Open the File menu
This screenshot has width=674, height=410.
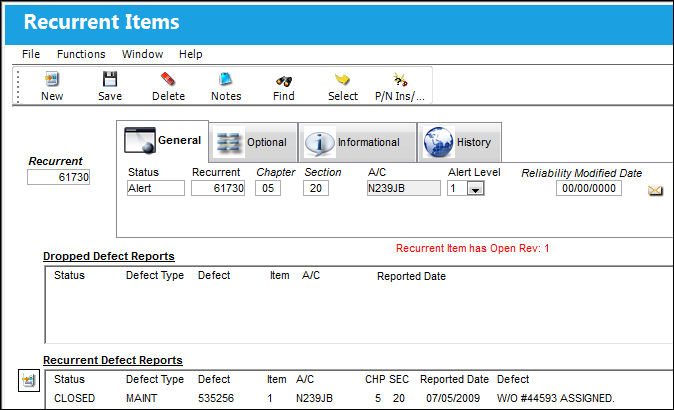tap(31, 54)
